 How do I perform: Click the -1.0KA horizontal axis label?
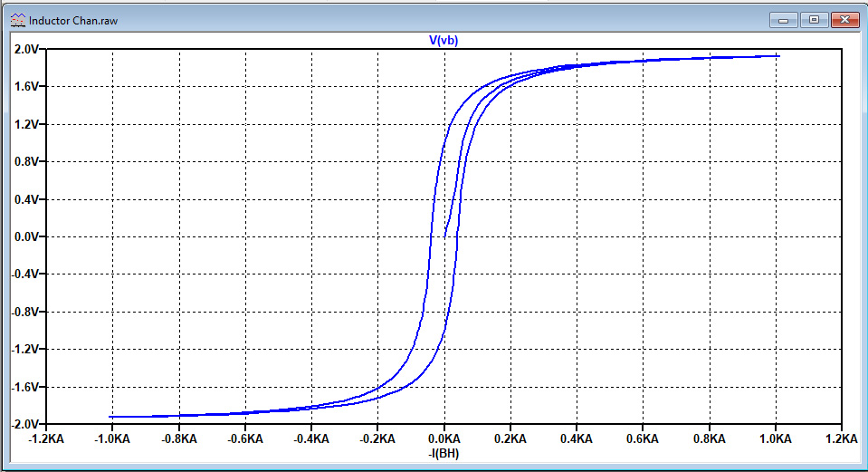click(112, 439)
